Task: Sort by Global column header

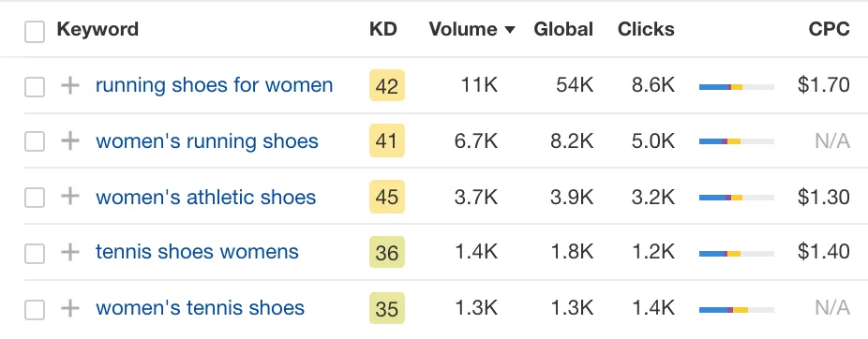Action: 563,29
